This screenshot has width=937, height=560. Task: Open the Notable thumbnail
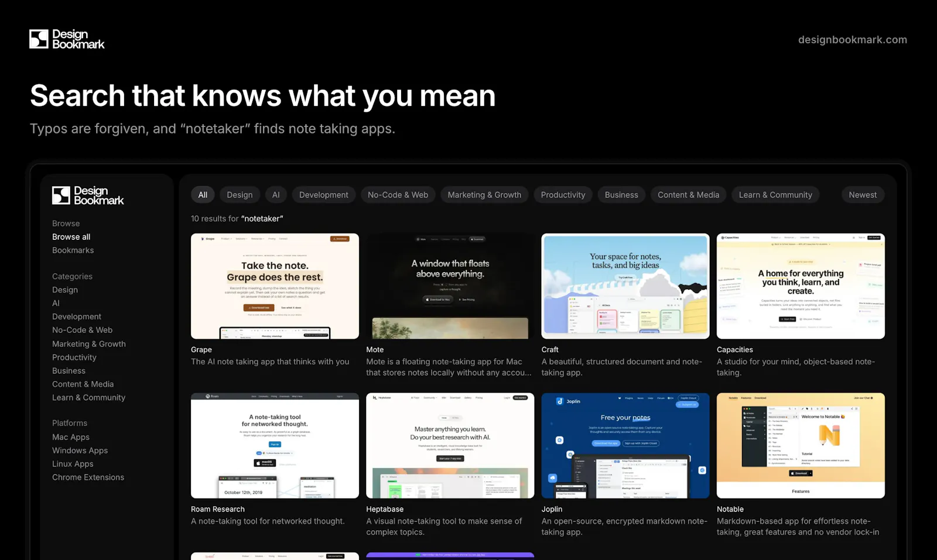pyautogui.click(x=801, y=446)
